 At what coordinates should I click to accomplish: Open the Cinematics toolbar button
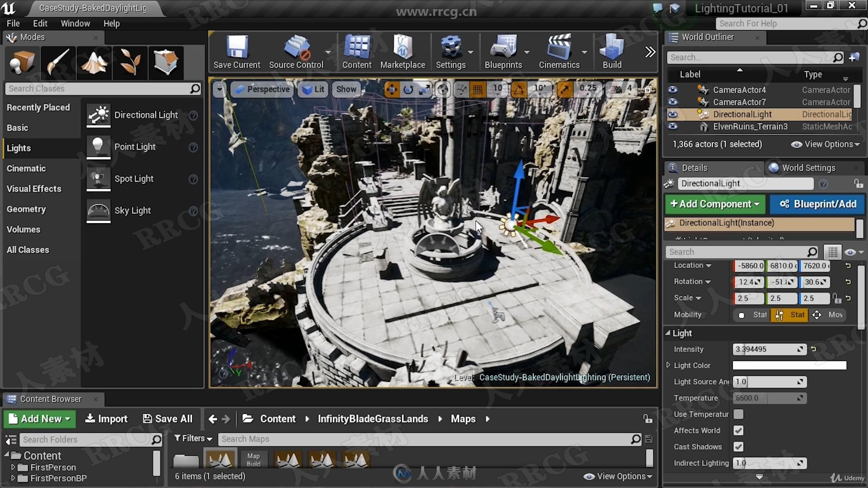(559, 52)
